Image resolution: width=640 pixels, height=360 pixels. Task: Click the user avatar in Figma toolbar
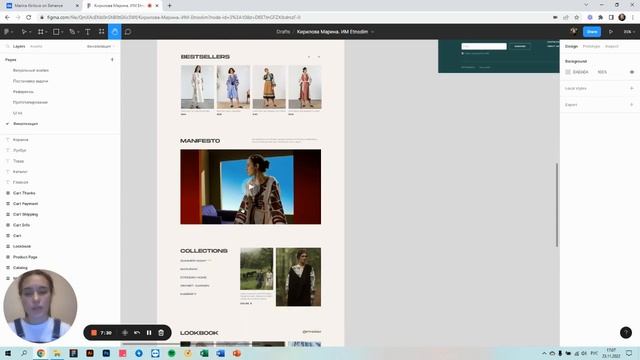(x=573, y=31)
